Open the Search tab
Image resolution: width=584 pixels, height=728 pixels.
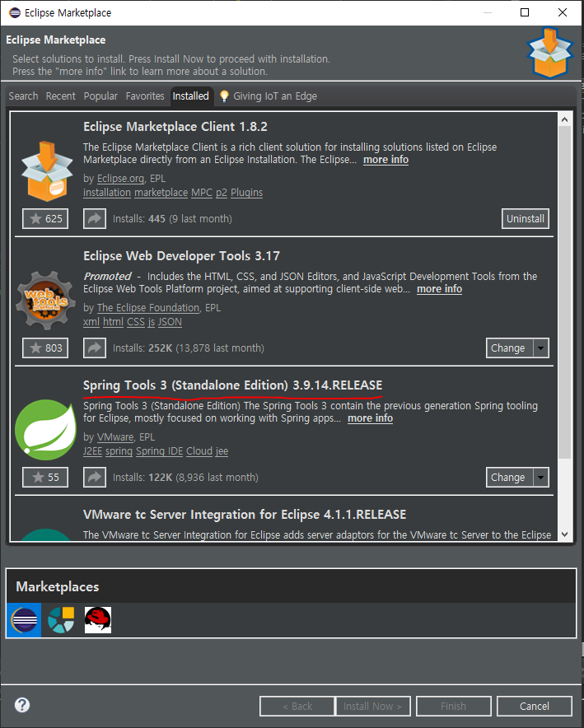23,96
